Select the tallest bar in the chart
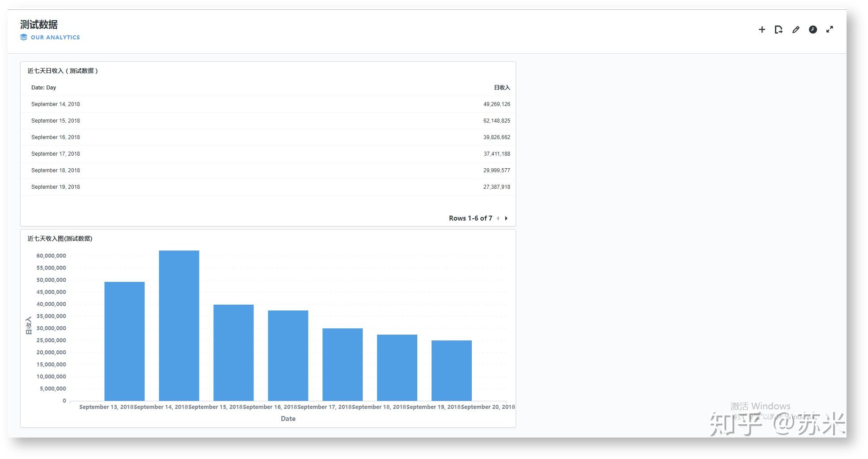The height and width of the screenshot is (459, 868). (179, 326)
